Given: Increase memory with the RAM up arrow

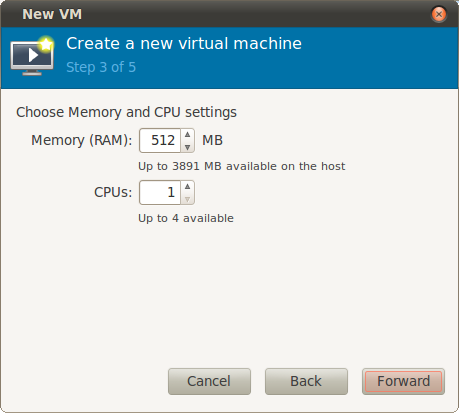Looking at the screenshot, I should pos(188,134).
